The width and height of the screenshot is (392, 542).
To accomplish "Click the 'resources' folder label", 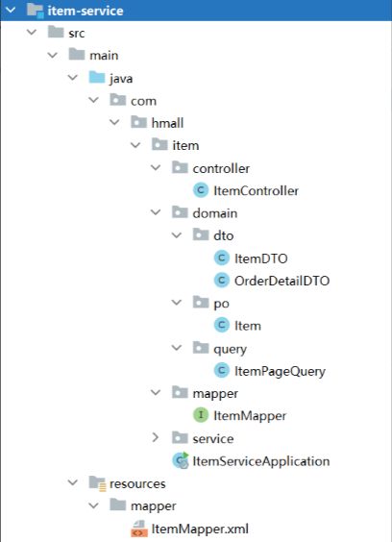I will click(137, 483).
